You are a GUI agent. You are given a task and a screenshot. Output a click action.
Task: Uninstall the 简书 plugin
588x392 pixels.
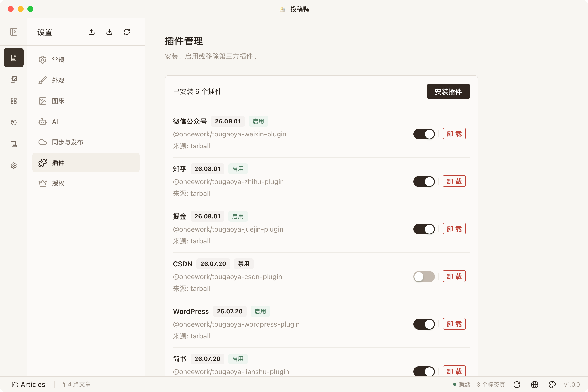point(454,371)
